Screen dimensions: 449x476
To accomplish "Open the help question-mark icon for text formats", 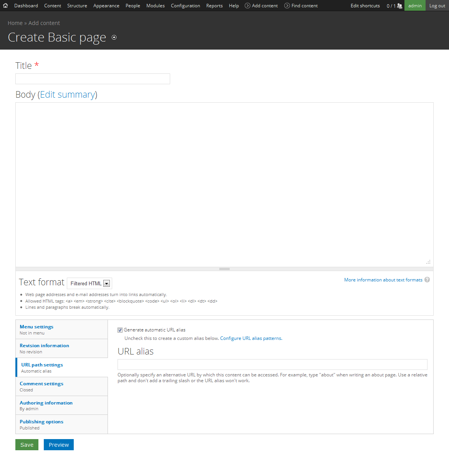I will [x=427, y=280].
